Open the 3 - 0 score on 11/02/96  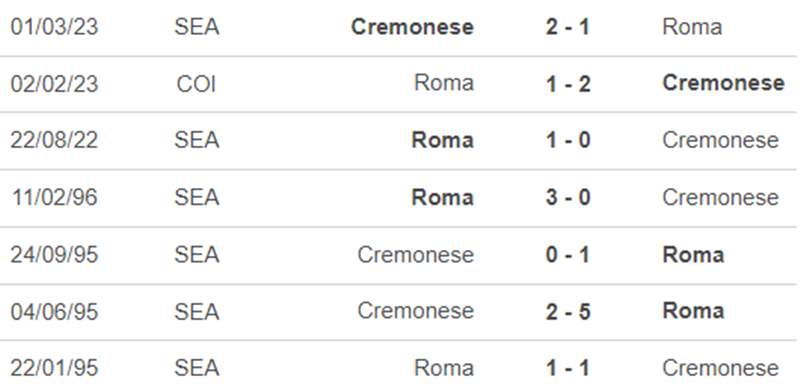point(567,198)
